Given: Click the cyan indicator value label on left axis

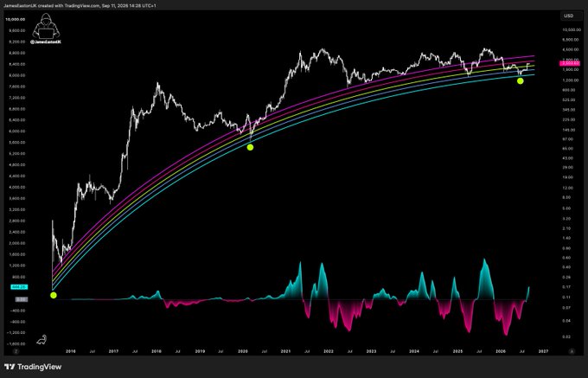Looking at the screenshot, I should point(19,287).
